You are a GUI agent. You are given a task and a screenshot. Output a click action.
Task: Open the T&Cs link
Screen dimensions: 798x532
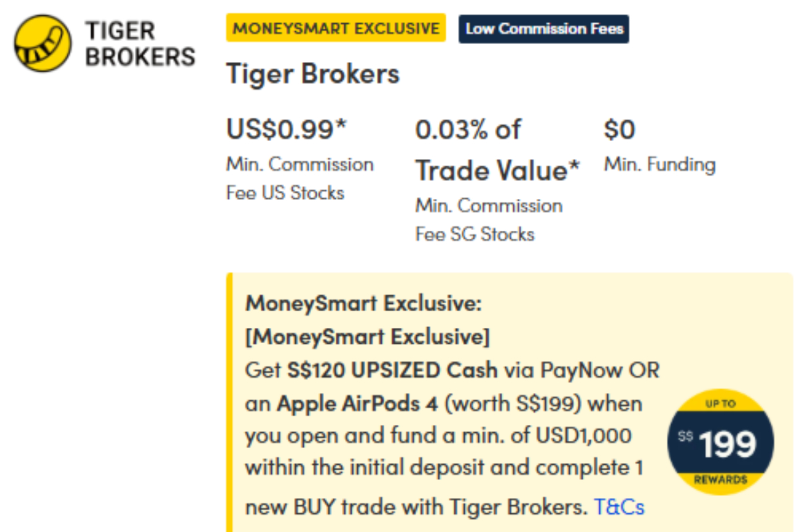[619, 507]
